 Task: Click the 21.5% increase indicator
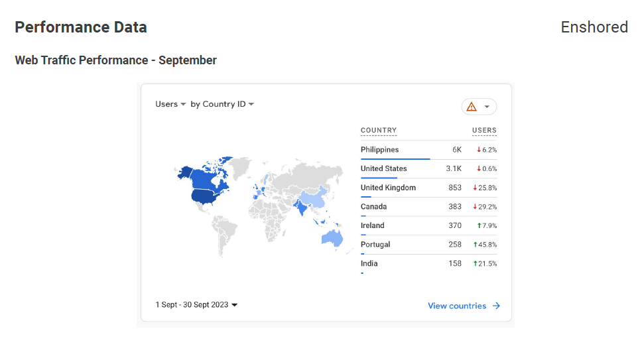(485, 263)
